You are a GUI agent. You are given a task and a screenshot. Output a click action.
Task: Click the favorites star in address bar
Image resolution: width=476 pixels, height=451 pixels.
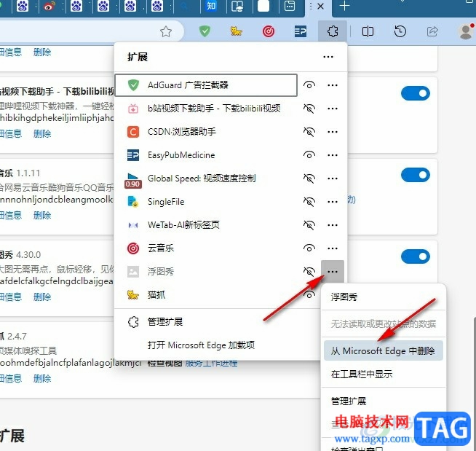coord(166,31)
